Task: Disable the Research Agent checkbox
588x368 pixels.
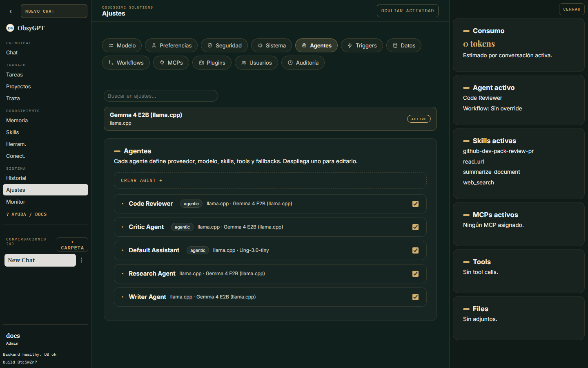Action: (416, 274)
